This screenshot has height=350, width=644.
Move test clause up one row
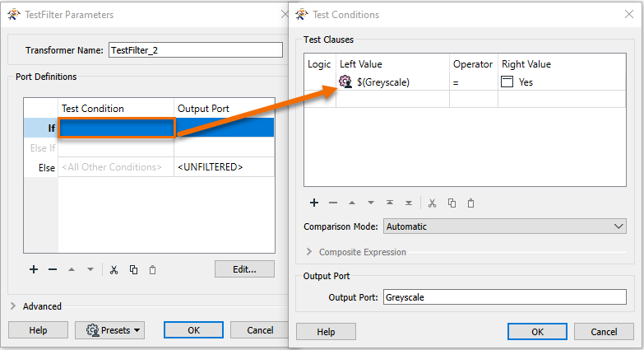click(x=352, y=203)
